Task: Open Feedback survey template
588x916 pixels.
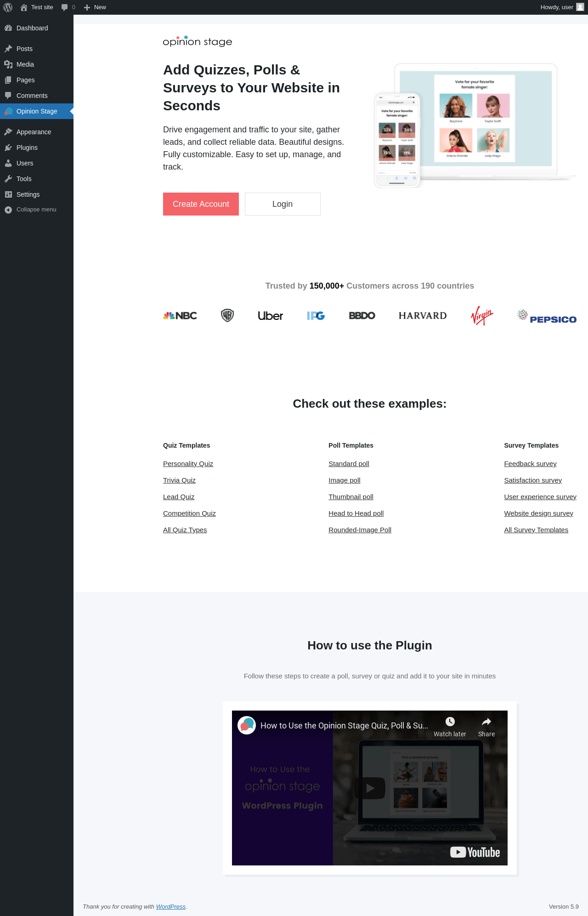Action: [x=530, y=464]
